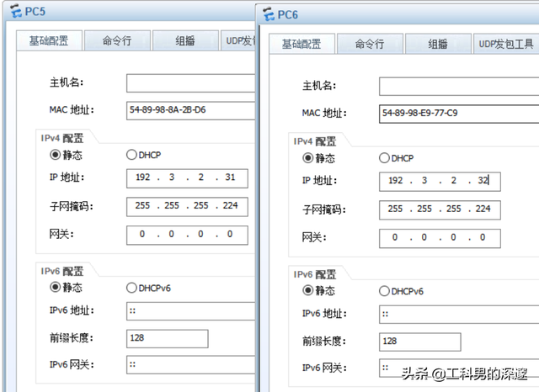Click the 前缀长度 field in PC6 window

[x=419, y=342]
